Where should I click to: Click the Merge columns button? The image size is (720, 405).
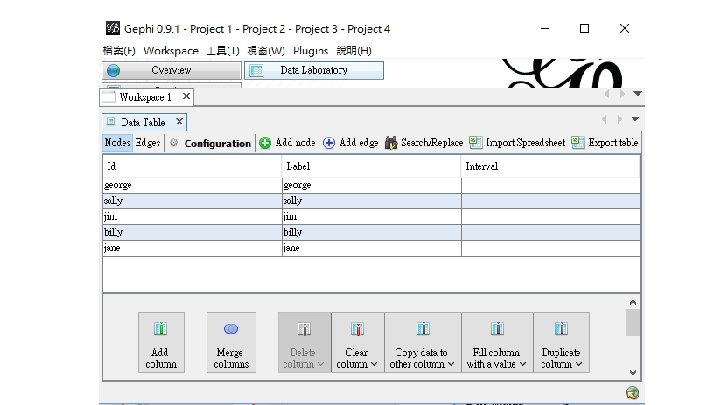point(231,343)
